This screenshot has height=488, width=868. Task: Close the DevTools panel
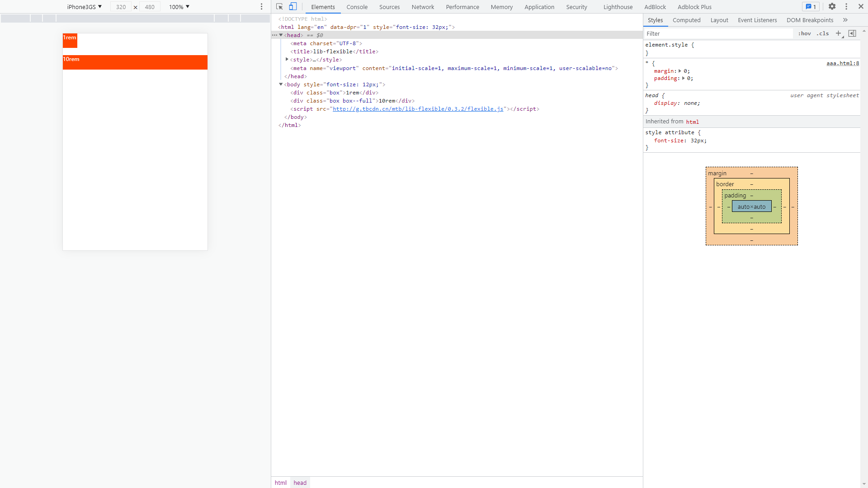pos(861,7)
